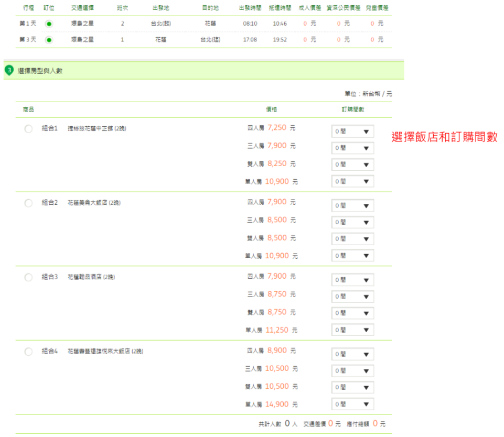Open 組合4 四人房 8,900 room count dropdown

tap(352, 354)
